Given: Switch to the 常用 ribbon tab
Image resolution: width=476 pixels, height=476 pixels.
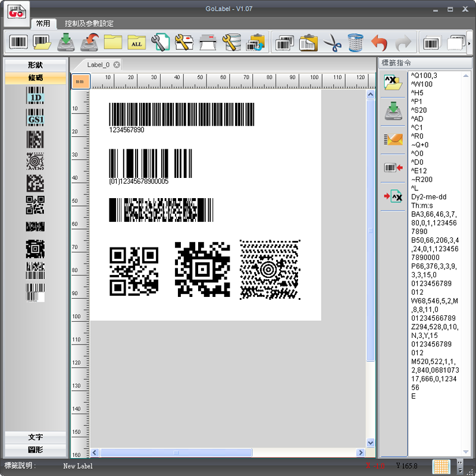Looking at the screenshot, I should click(43, 24).
